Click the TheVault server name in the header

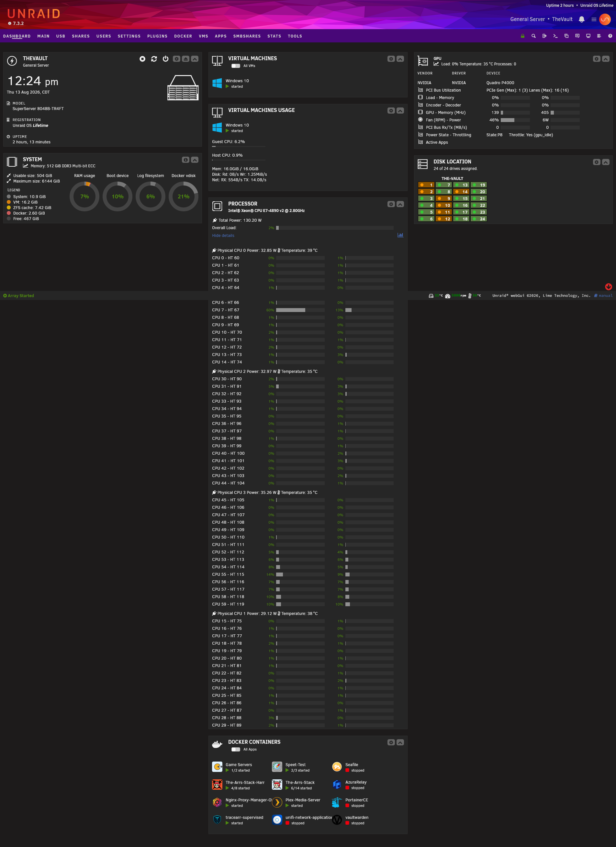[x=562, y=19]
